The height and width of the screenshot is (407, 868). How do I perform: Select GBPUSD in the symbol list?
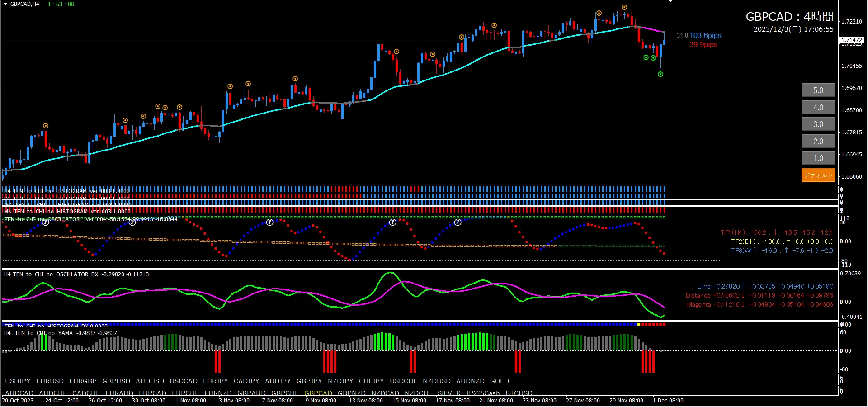(116, 381)
